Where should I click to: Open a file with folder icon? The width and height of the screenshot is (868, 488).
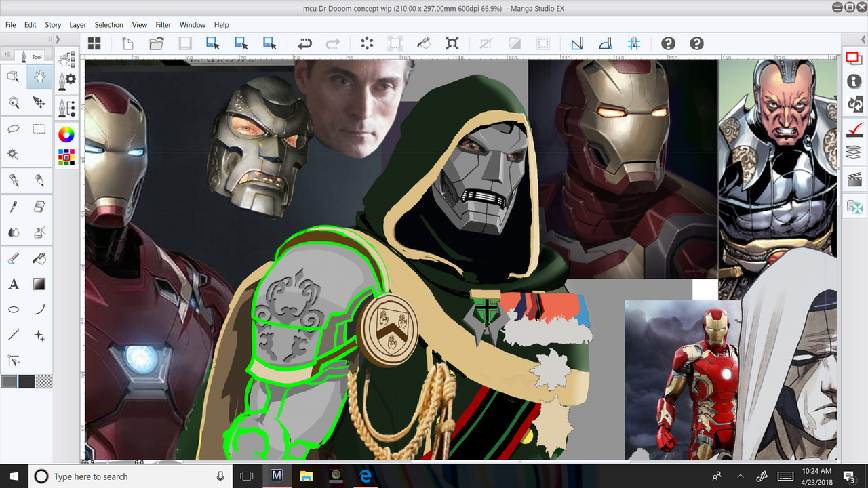[157, 44]
